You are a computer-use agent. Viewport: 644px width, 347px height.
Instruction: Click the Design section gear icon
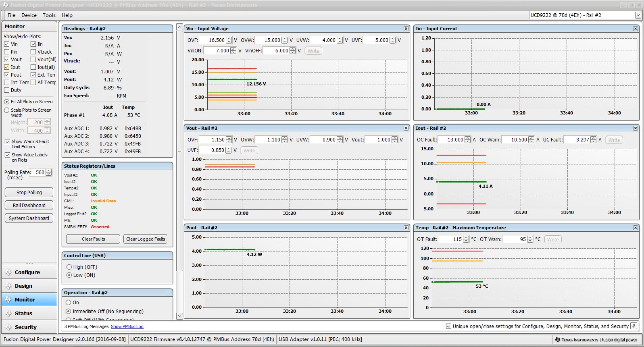click(x=8, y=286)
